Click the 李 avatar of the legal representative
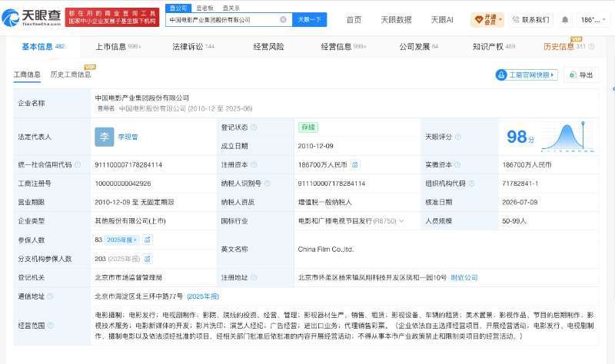This screenshot has height=364, width=615. [x=105, y=137]
